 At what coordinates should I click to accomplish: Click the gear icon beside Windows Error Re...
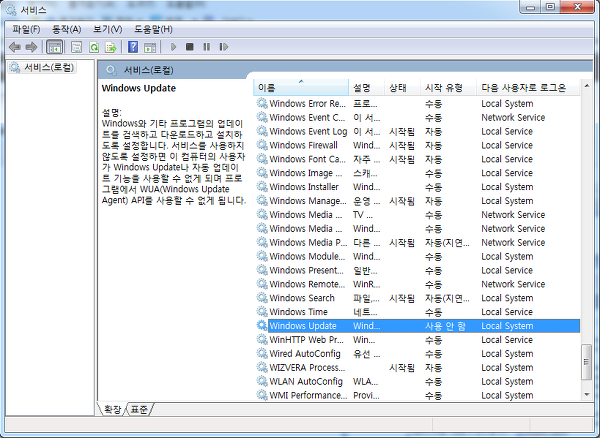pos(262,103)
